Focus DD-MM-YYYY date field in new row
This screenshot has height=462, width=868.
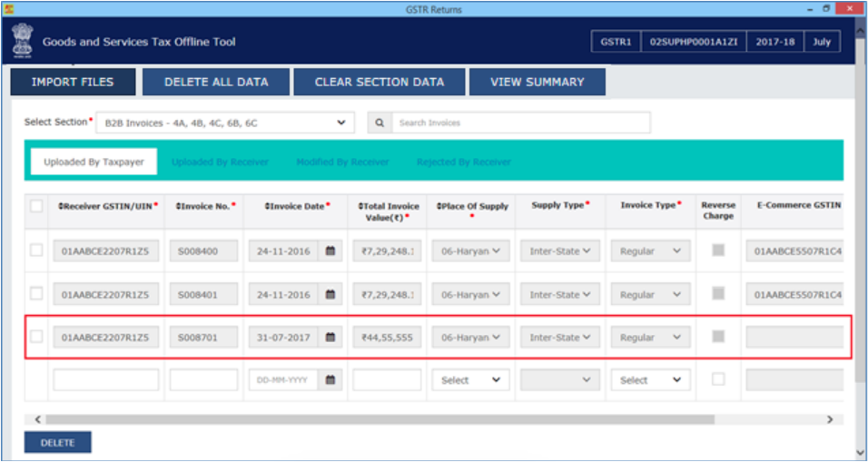[283, 380]
